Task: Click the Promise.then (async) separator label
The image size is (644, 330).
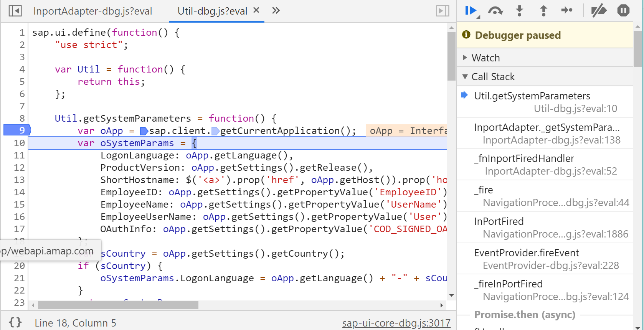Action: point(525,315)
